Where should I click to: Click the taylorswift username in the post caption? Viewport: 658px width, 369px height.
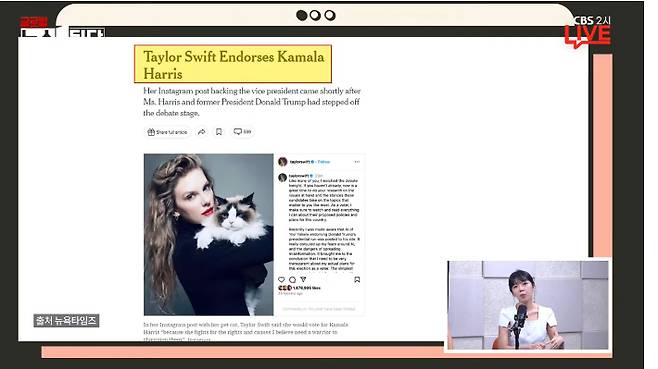(299, 176)
